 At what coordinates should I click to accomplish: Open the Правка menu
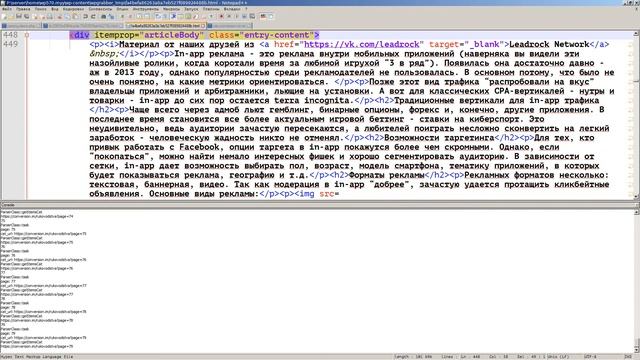23,9
